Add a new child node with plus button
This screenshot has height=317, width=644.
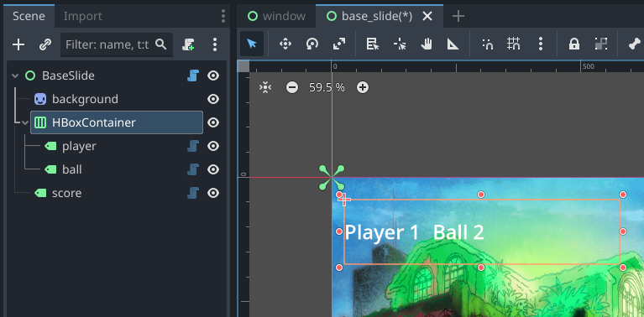coord(18,44)
